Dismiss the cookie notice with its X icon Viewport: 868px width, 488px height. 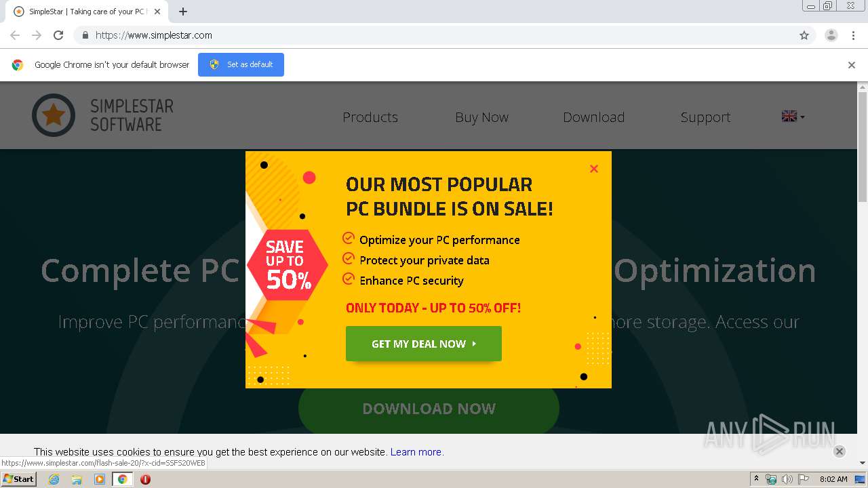pos(839,451)
